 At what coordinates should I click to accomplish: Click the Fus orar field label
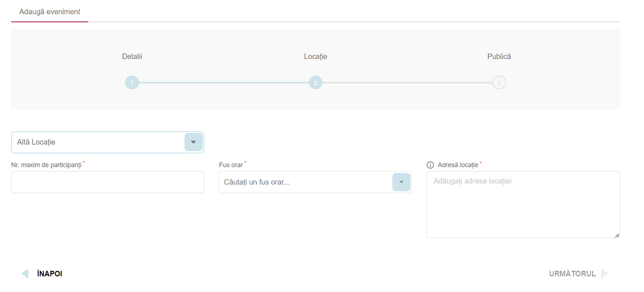(x=231, y=165)
